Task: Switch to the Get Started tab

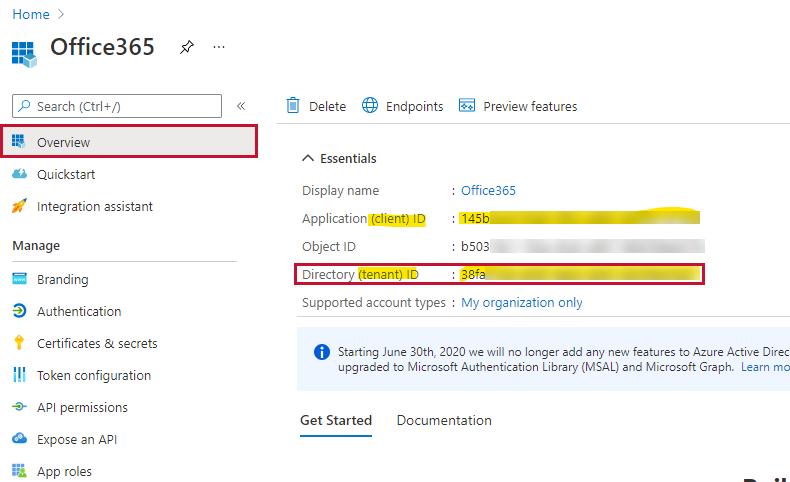Action: point(336,421)
